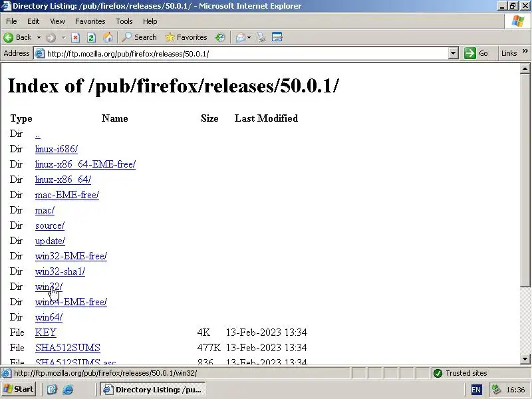Click the Show Desktop quick launch icon
The image size is (532, 399).
[52, 390]
